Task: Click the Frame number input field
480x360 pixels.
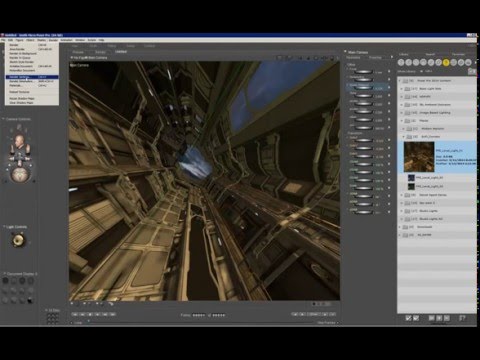Action: [199, 315]
